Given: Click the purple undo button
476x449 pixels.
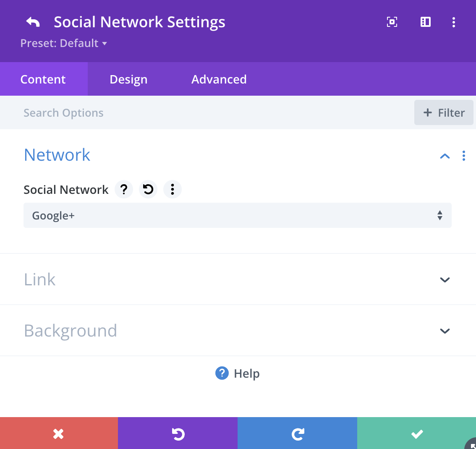Looking at the screenshot, I should click(178, 433).
